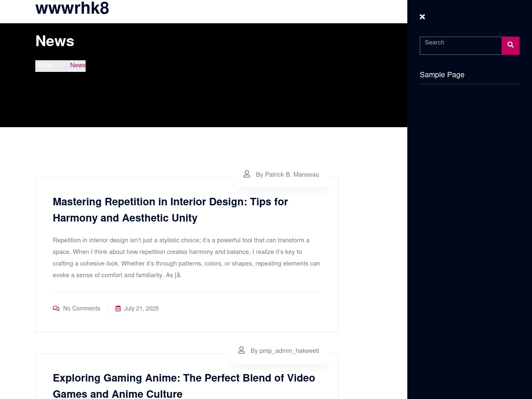Click the magenta search button
This screenshot has width=532, height=399.
tap(510, 46)
